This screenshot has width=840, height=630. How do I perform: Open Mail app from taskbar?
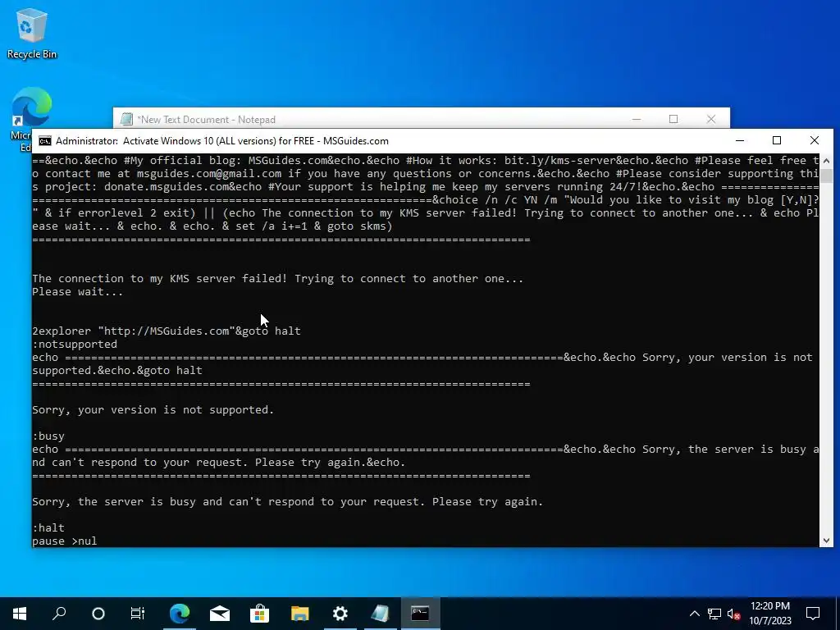pos(220,614)
